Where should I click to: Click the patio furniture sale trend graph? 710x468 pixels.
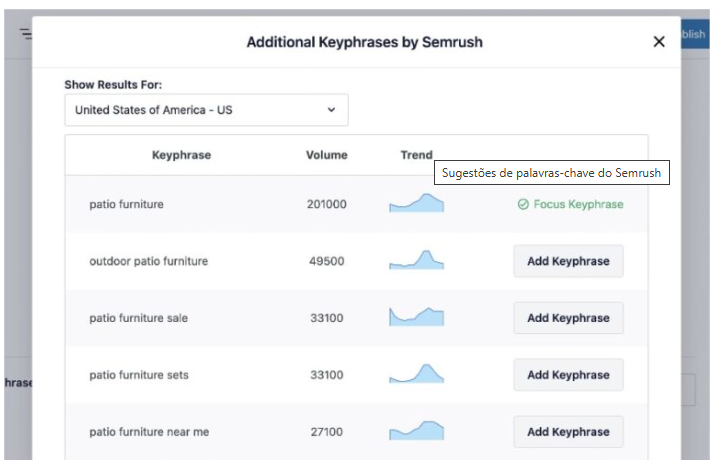tap(416, 317)
